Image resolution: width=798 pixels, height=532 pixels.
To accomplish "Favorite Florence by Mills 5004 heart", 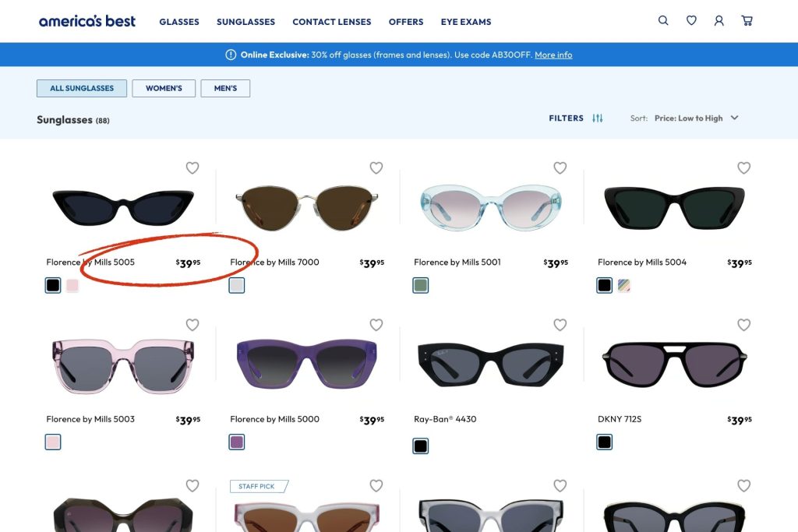I will [744, 167].
